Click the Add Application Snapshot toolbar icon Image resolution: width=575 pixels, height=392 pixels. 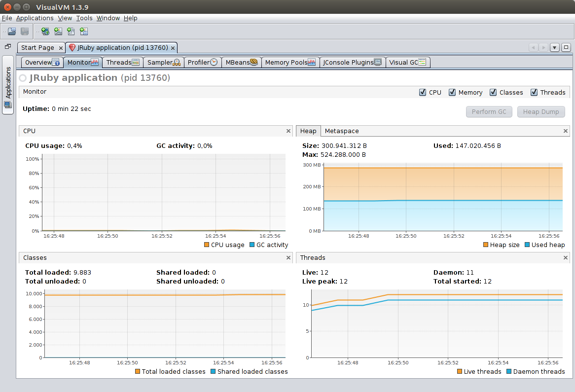coord(83,31)
